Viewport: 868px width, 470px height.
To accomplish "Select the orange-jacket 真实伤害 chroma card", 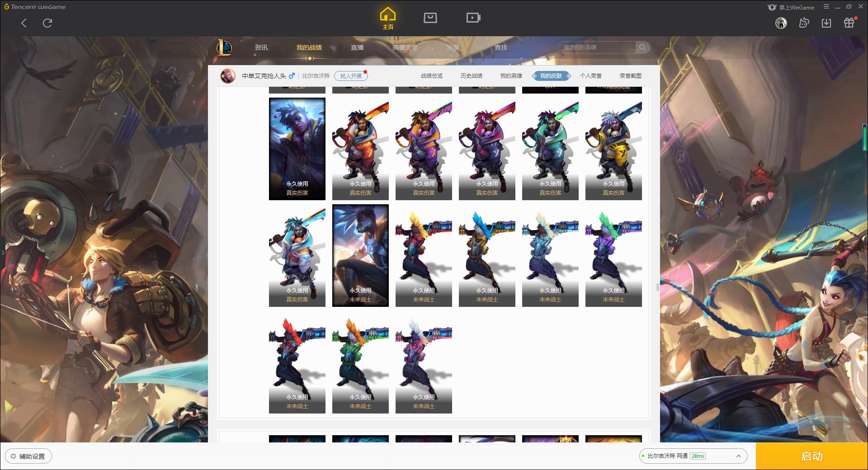I will click(x=360, y=149).
